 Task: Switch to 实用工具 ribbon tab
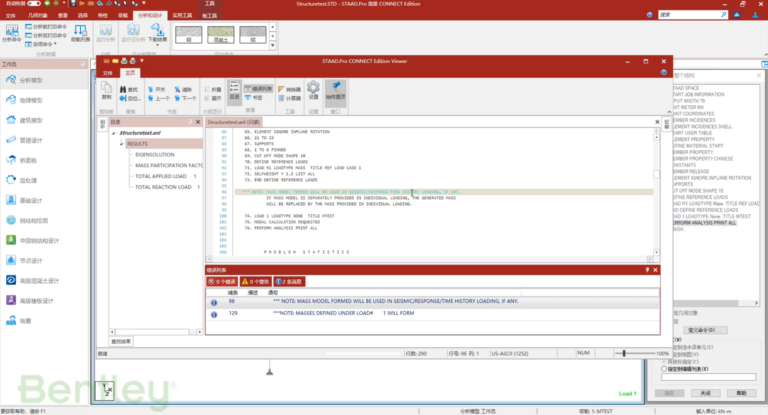(x=182, y=15)
